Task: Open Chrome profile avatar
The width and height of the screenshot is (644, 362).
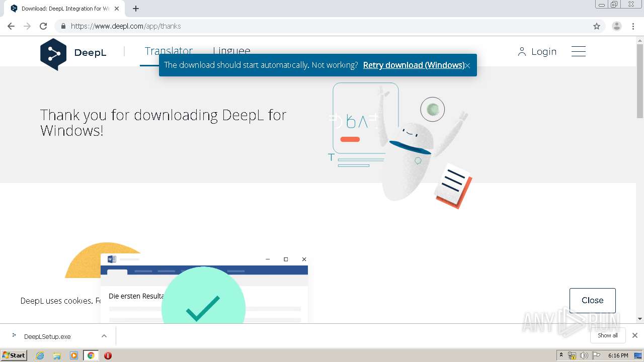Action: pos(617,26)
